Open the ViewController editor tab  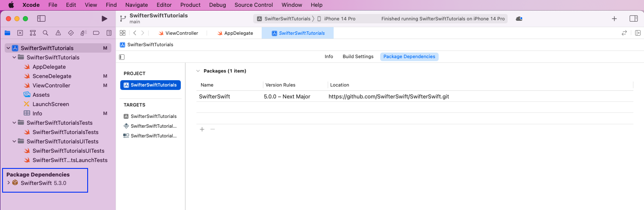coord(178,33)
